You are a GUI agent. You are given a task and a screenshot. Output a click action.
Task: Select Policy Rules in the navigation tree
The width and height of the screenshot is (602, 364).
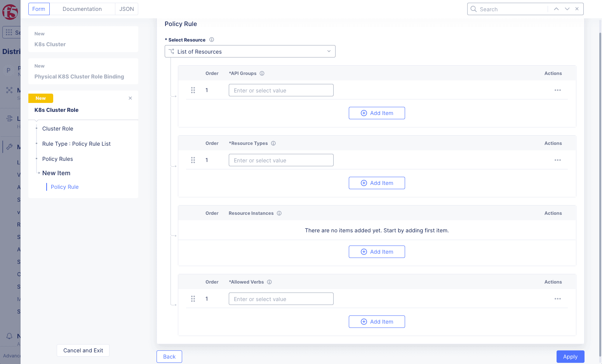pos(57,159)
